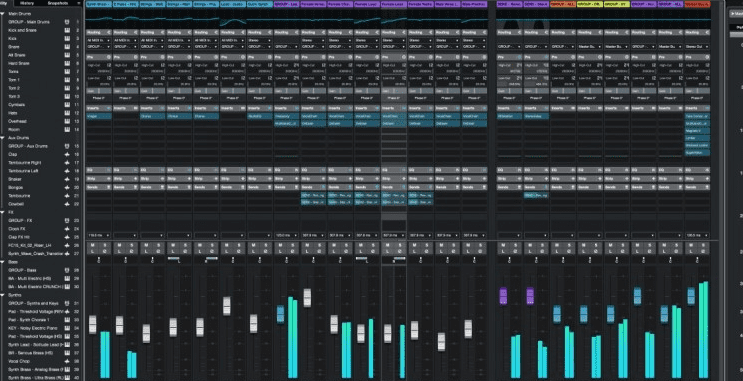This screenshot has height=381, width=743.
Task: Click the GROUP - Synths and Keys icon
Action: tap(67, 303)
